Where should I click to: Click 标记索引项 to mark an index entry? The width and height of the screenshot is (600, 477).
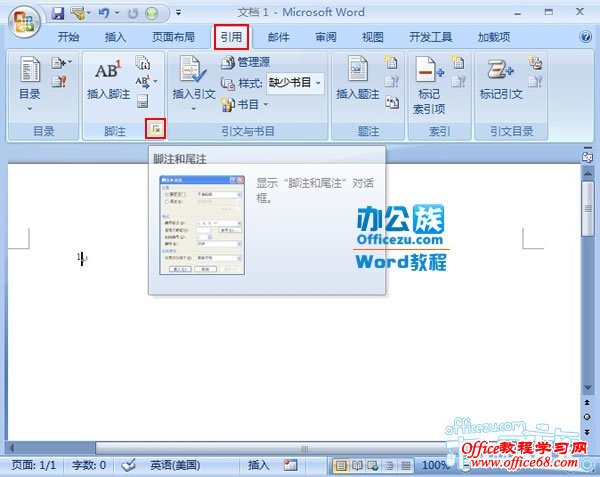point(429,85)
